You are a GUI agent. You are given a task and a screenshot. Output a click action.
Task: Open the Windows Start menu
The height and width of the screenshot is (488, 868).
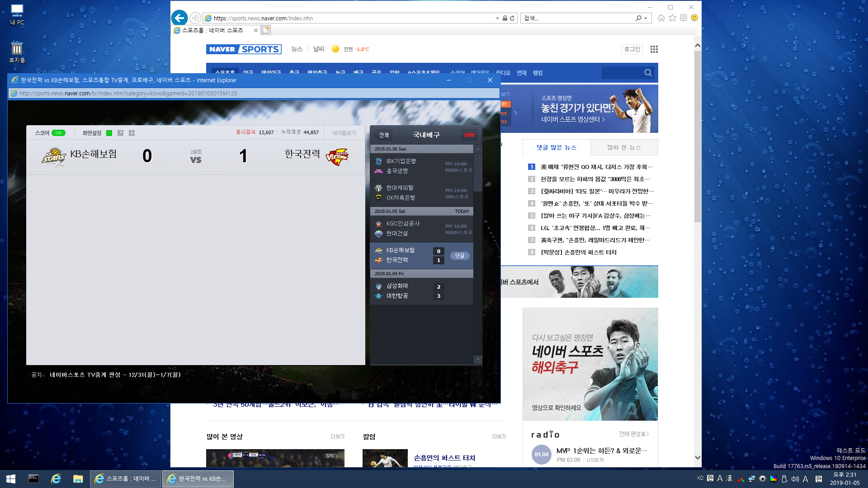[x=11, y=479]
